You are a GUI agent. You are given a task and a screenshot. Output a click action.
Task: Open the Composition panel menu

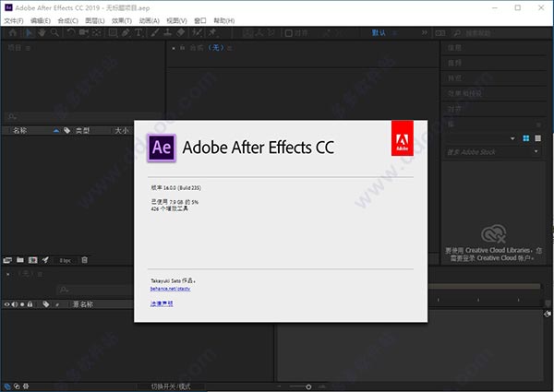tap(230, 48)
